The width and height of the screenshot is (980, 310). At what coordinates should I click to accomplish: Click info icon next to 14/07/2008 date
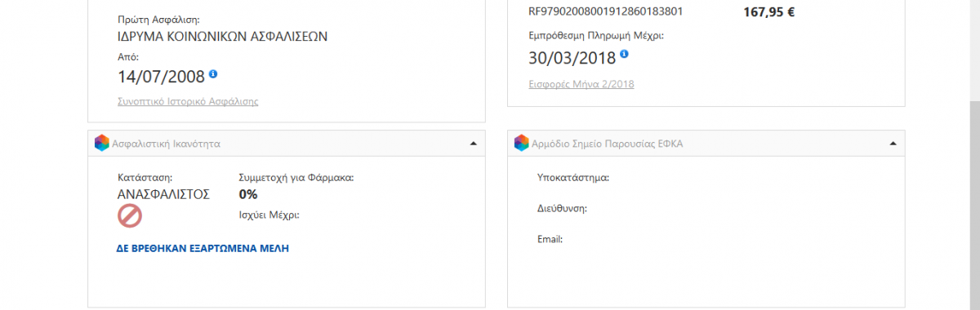tap(213, 73)
